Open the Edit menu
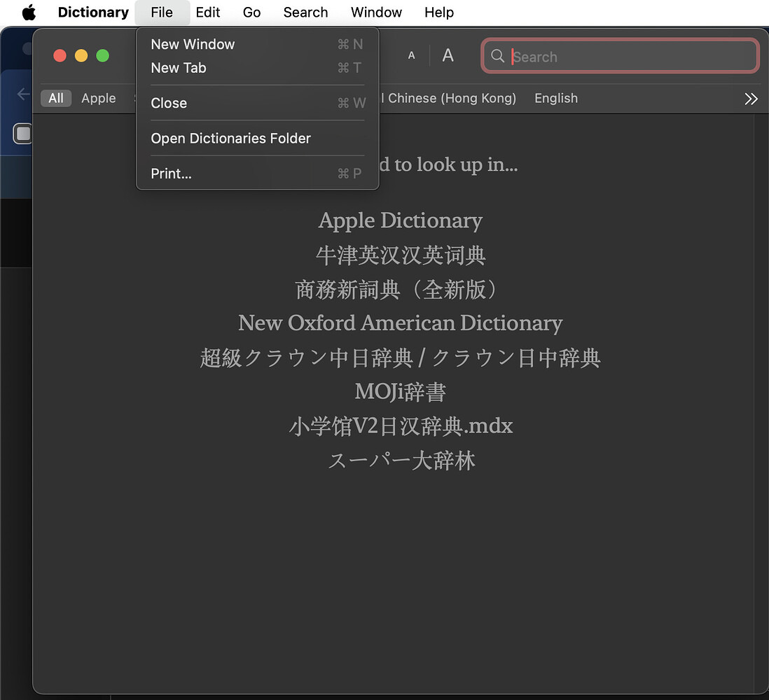 point(208,13)
